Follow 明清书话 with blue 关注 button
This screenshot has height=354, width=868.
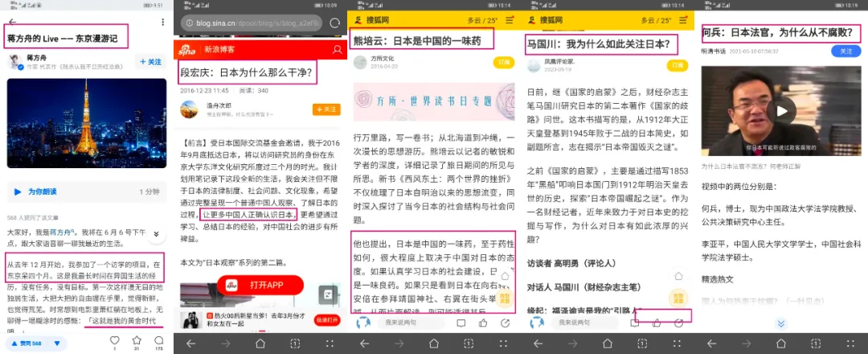pos(845,51)
